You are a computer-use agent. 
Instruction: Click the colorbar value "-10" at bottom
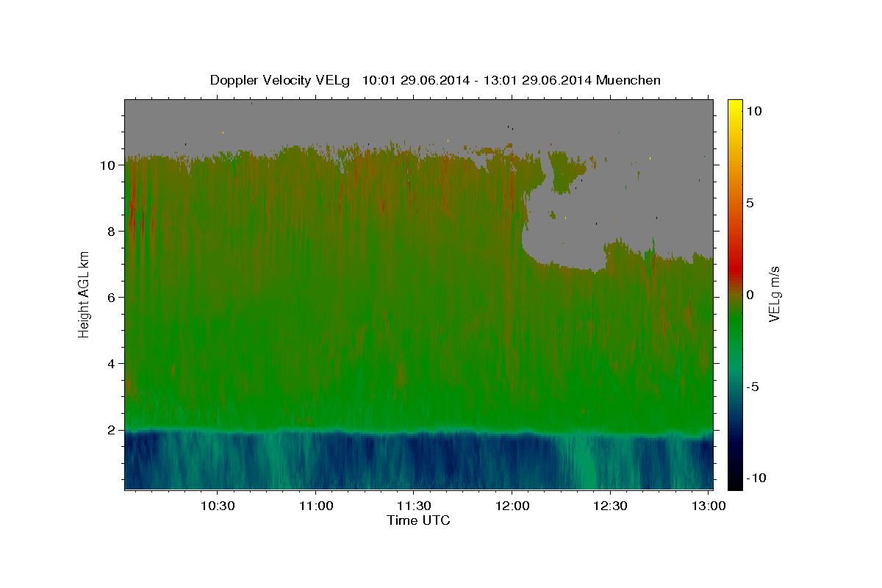coord(756,478)
